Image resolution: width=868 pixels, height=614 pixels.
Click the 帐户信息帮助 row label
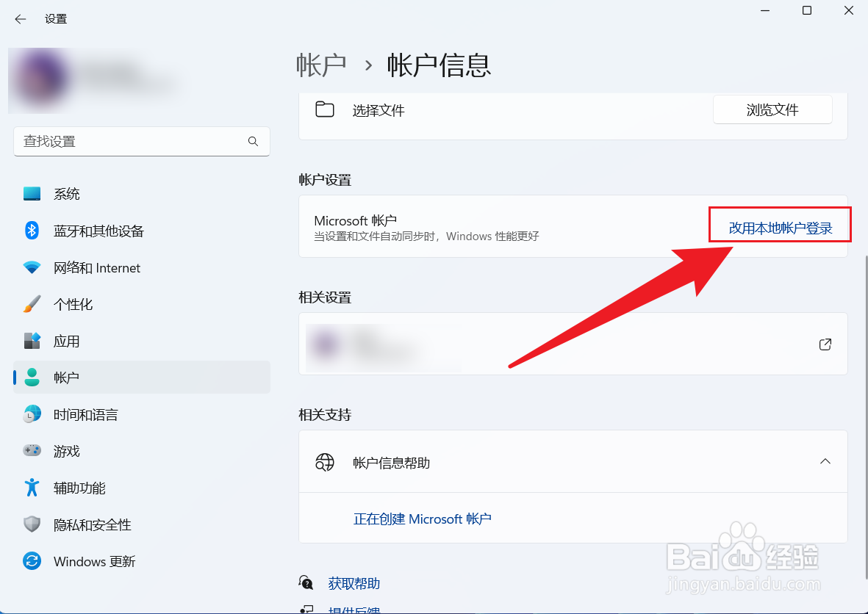[392, 463]
